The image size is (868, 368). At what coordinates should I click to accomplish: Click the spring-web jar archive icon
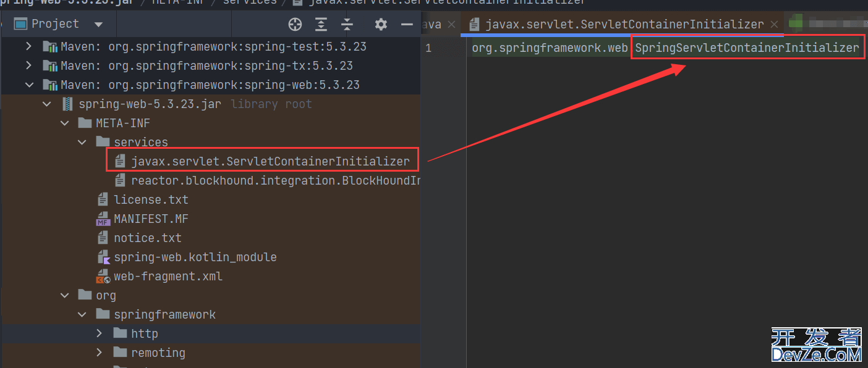(x=67, y=104)
